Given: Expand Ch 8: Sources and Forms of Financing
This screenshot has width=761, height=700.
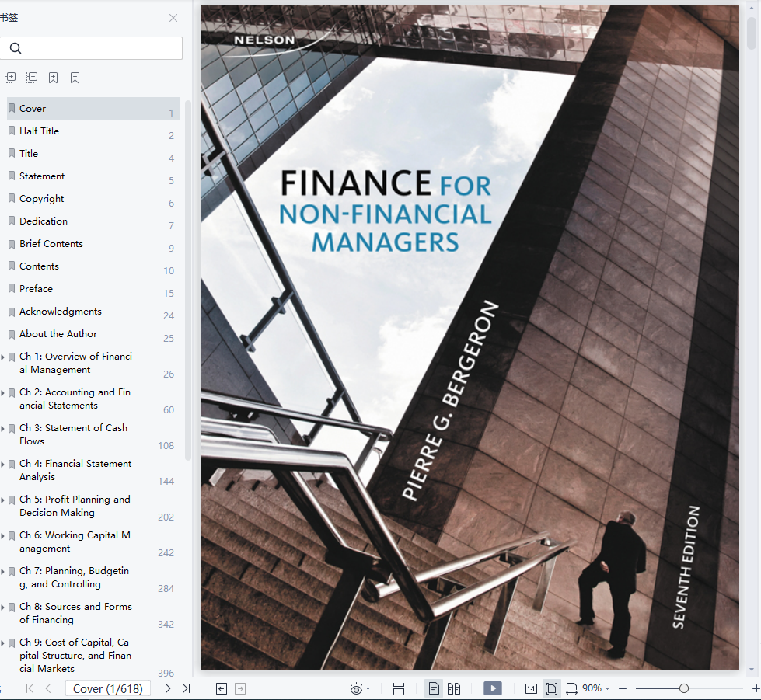Looking at the screenshot, I should pyautogui.click(x=3, y=608).
